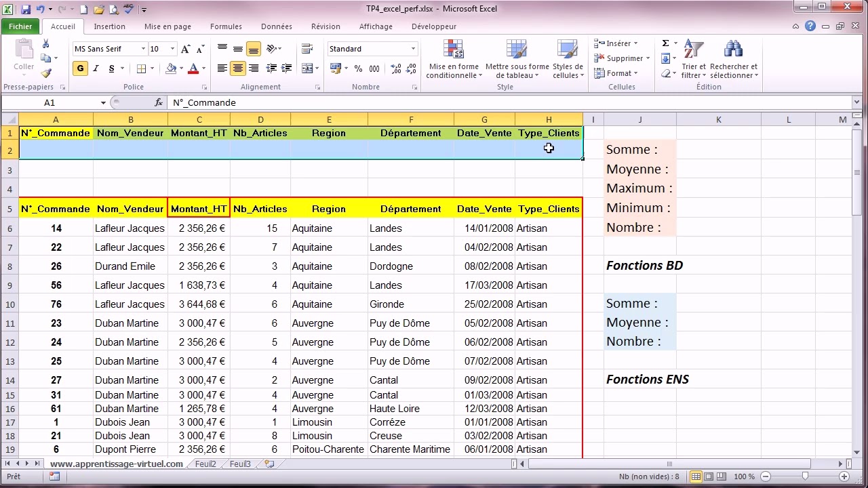Switch to the Mise en page tab
Screen dimensions: 868x488
(167, 26)
